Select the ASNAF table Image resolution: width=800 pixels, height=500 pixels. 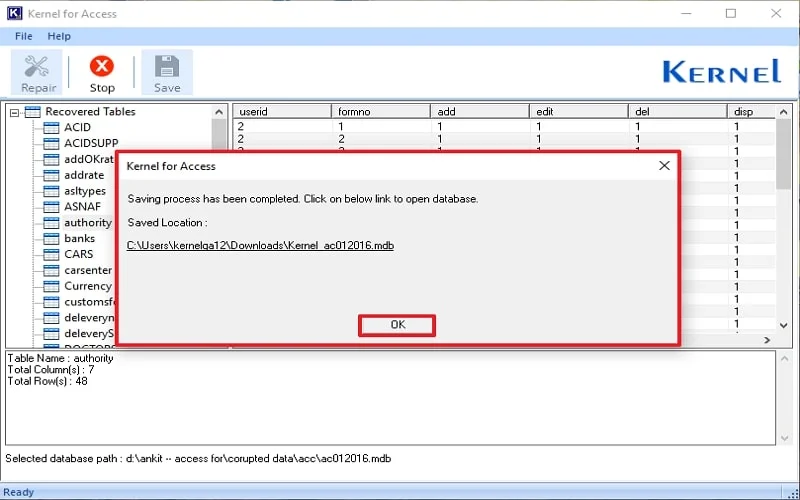[82, 207]
